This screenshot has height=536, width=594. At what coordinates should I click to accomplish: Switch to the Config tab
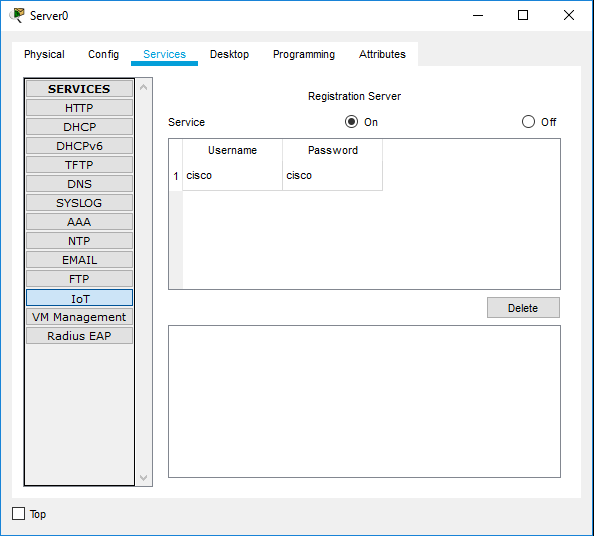(103, 54)
